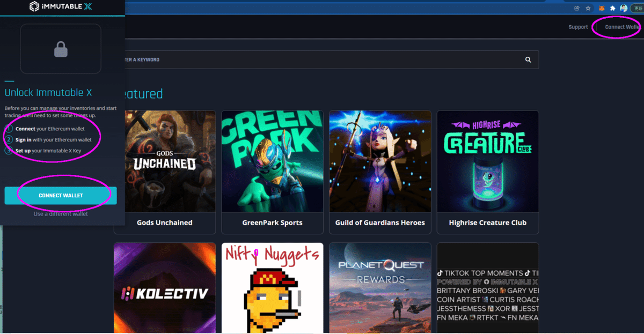Bookmark this page with the star icon

coord(588,9)
